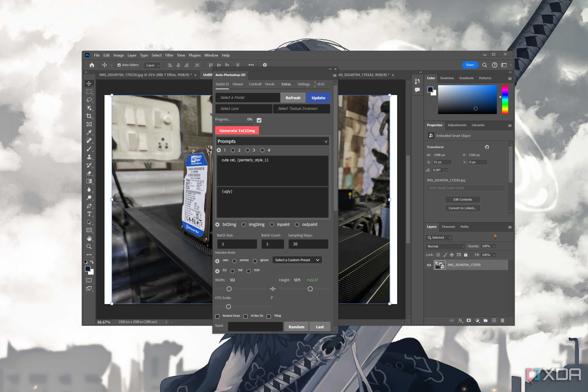Click the Random seed button
This screenshot has width=588, height=392.
[x=296, y=327]
